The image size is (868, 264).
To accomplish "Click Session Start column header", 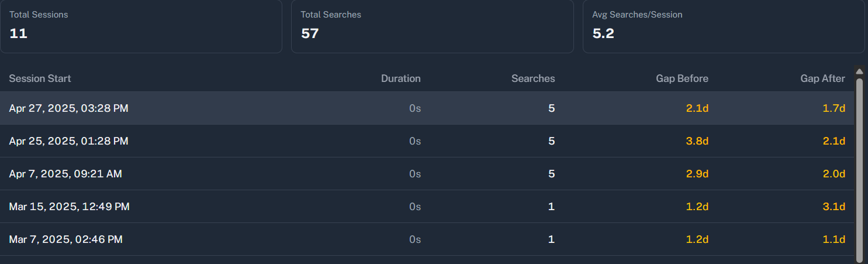I will tap(40, 78).
